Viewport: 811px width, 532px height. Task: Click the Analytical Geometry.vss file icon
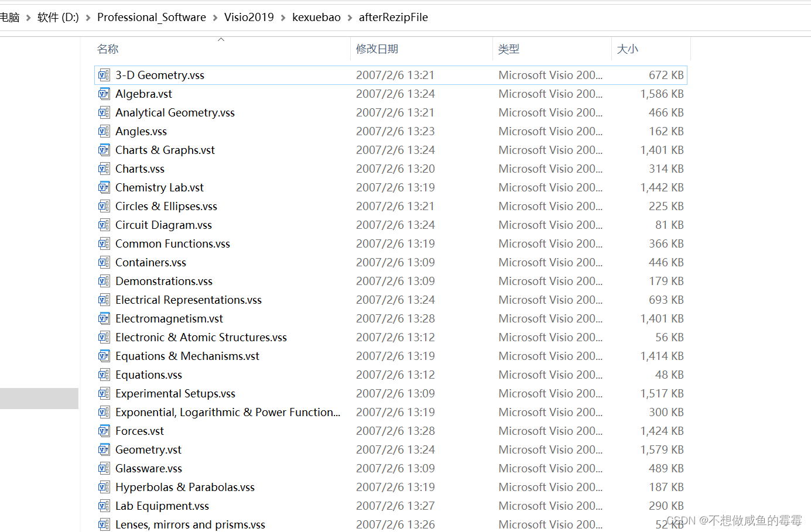click(104, 112)
